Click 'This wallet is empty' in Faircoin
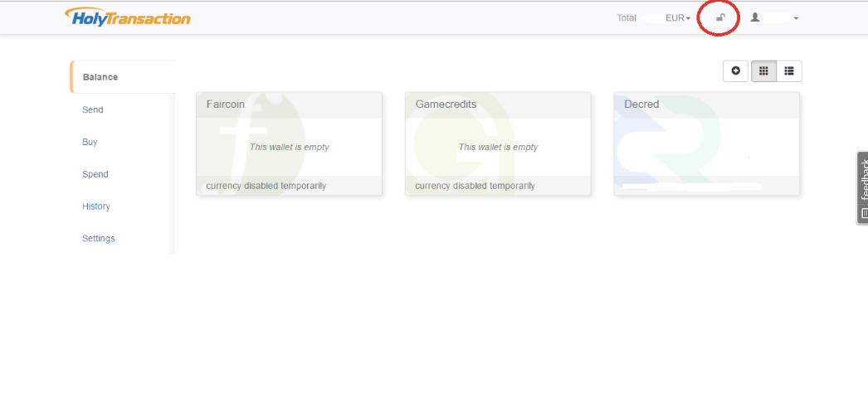 [x=289, y=147]
